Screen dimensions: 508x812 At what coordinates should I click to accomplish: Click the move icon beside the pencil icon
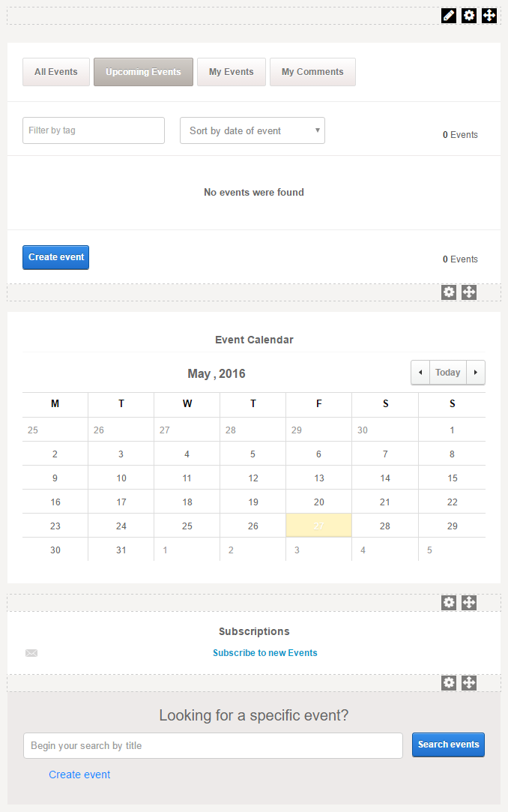[x=489, y=15]
